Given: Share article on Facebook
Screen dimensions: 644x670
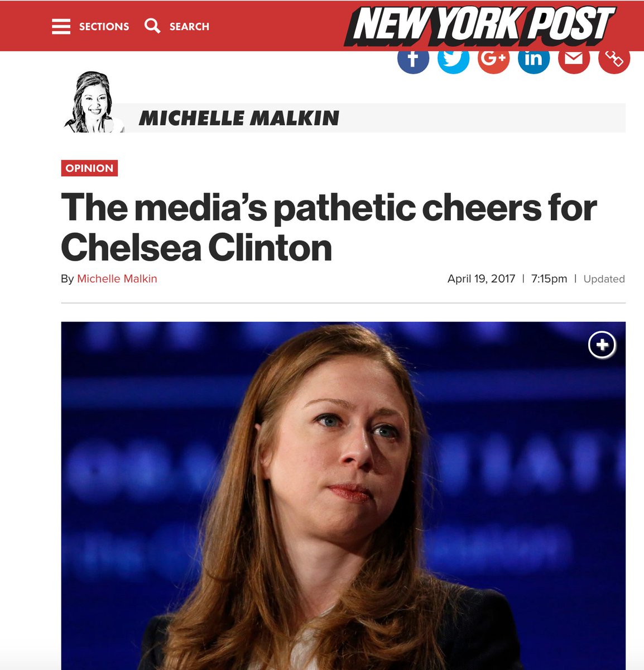Looking at the screenshot, I should tap(413, 59).
